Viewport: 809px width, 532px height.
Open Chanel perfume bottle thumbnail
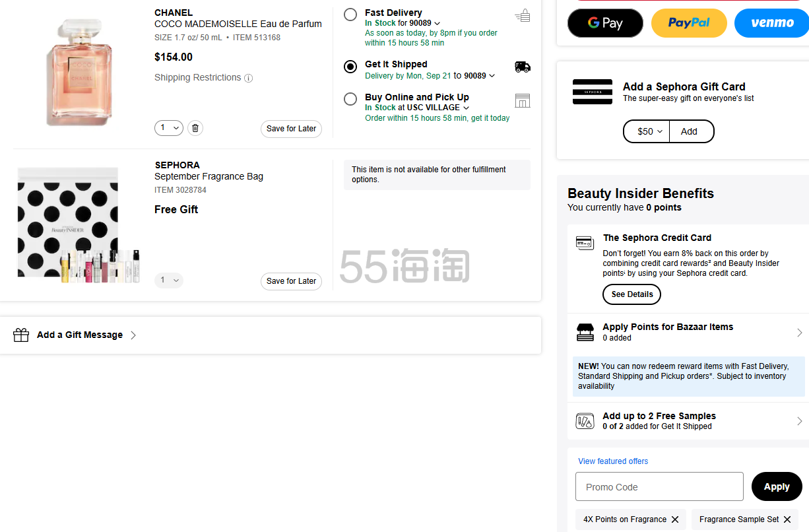(79, 71)
